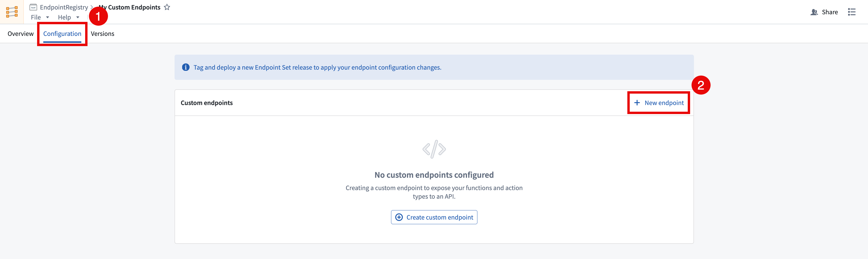Click the New endpoint button
The height and width of the screenshot is (259, 868).
click(x=658, y=102)
